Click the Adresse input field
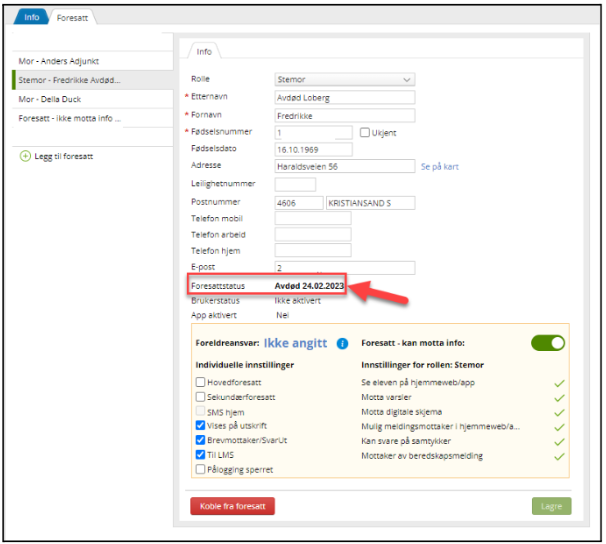 (344, 166)
